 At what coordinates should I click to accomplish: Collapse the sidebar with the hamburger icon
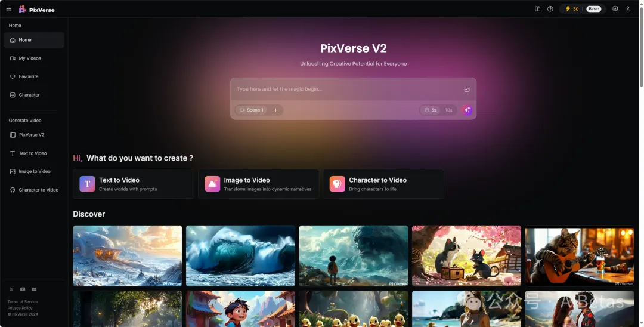pos(8,8)
